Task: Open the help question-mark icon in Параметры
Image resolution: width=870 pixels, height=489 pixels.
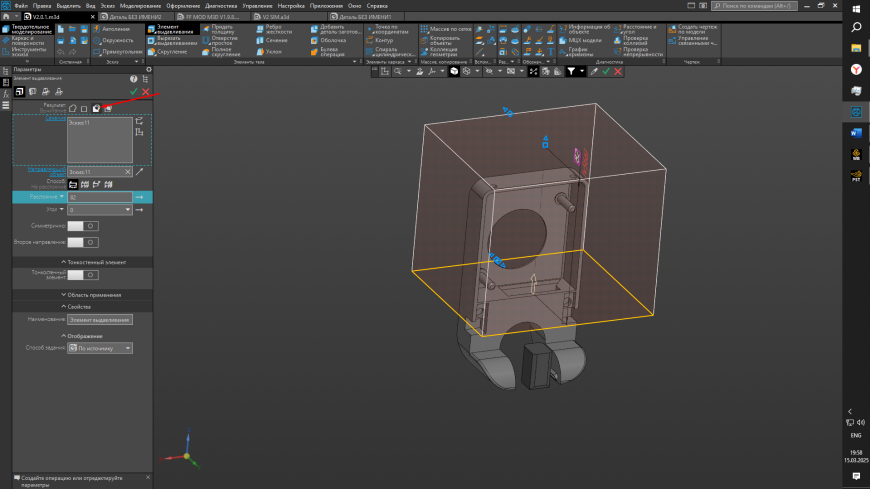Action: click(x=133, y=79)
